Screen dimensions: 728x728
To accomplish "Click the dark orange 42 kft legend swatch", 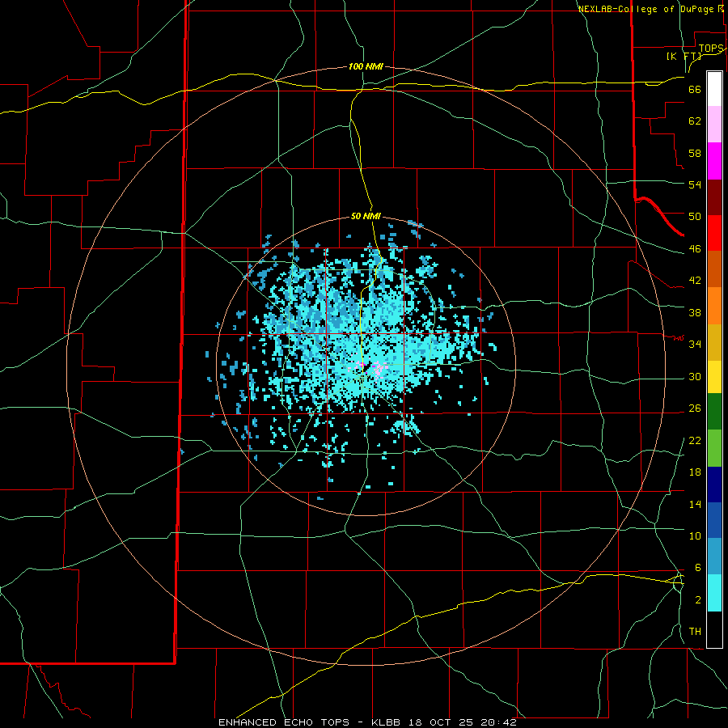I will click(x=714, y=269).
